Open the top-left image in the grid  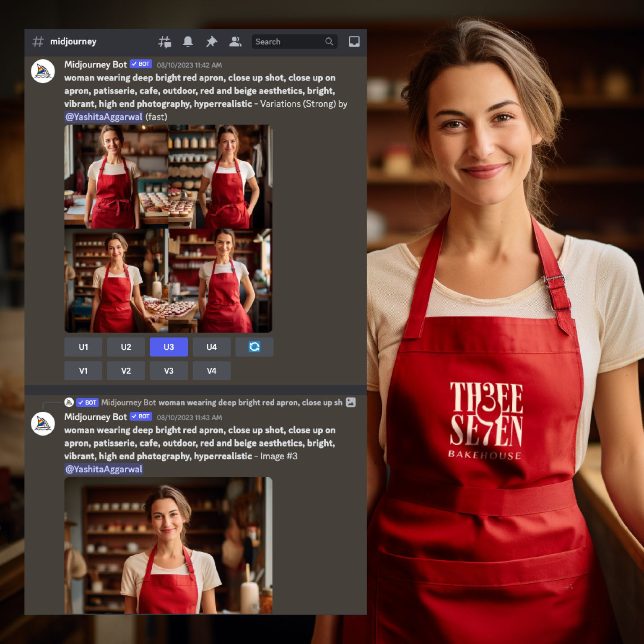pyautogui.click(x=116, y=177)
